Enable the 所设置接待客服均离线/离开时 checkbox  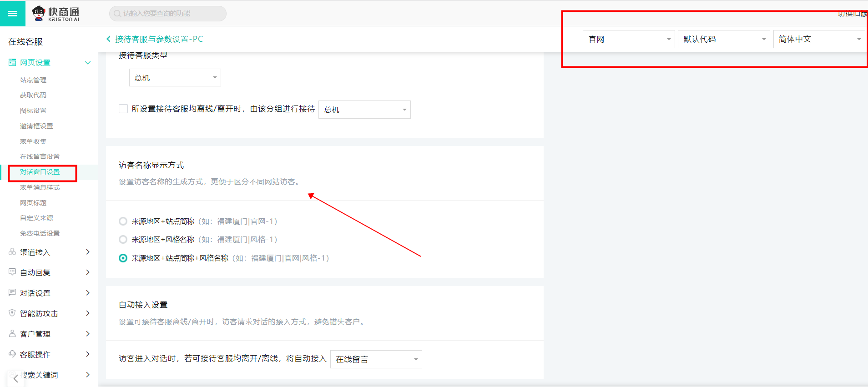[123, 109]
